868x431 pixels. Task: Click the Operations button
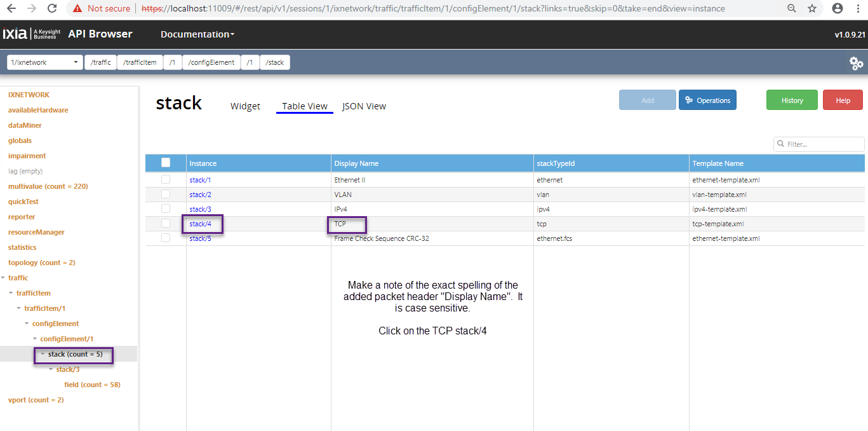pyautogui.click(x=707, y=100)
